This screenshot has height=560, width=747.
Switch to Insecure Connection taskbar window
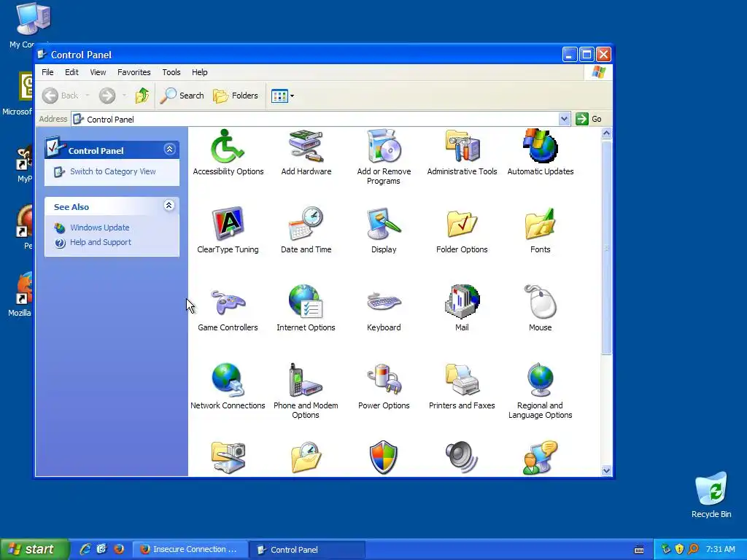190,549
